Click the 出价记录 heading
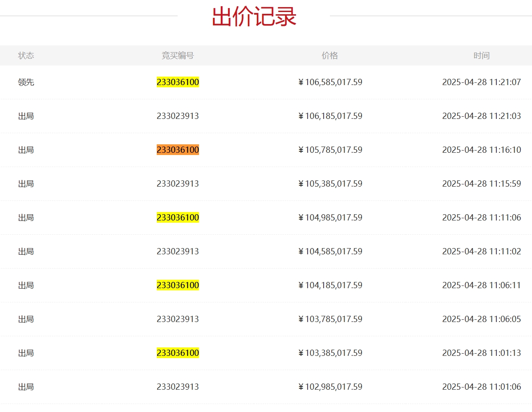The height and width of the screenshot is (412, 532). coord(254,16)
